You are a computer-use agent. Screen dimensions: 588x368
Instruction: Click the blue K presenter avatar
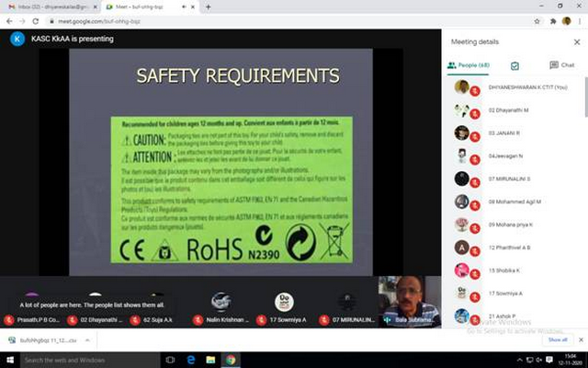pyautogui.click(x=17, y=39)
